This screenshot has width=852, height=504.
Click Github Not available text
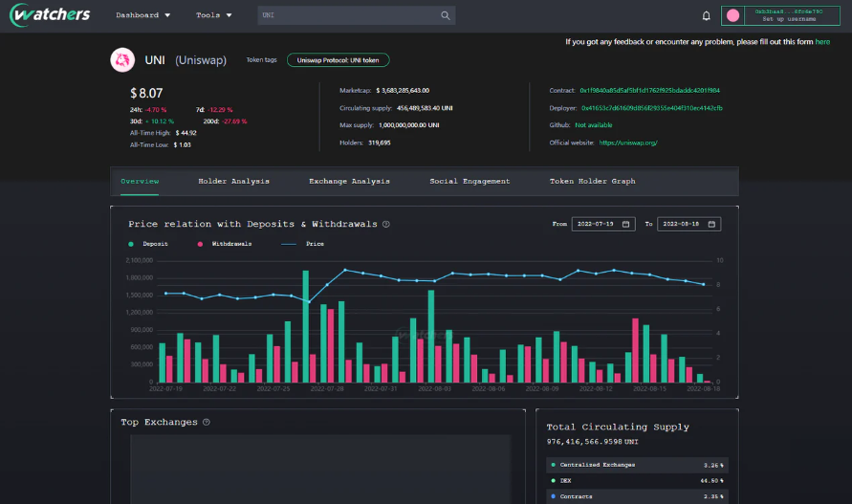[594, 125]
